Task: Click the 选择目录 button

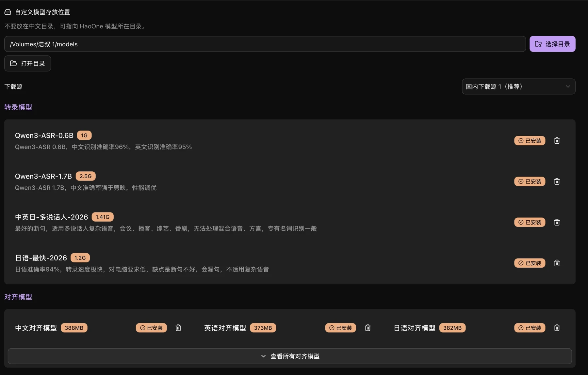Action: coord(552,44)
